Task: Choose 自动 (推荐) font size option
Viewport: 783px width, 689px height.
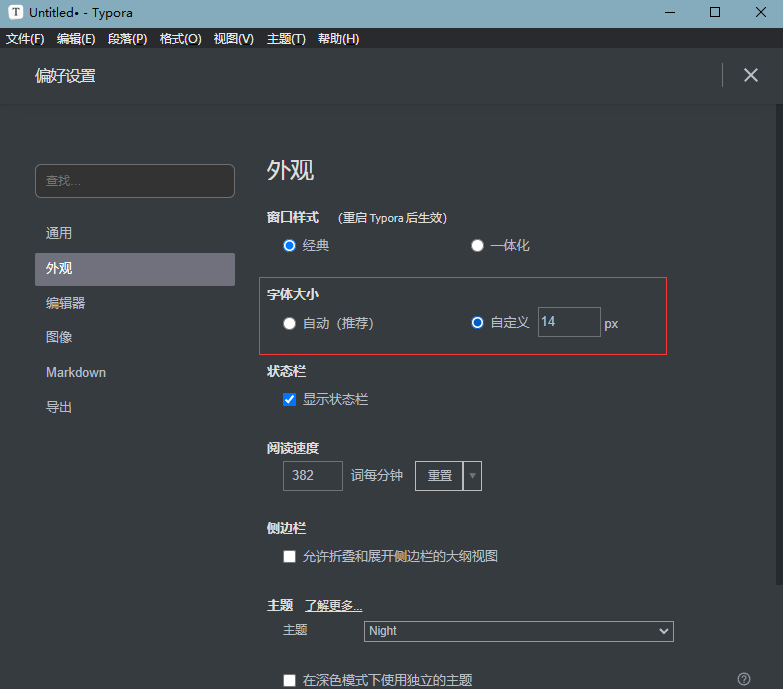Action: pyautogui.click(x=289, y=324)
